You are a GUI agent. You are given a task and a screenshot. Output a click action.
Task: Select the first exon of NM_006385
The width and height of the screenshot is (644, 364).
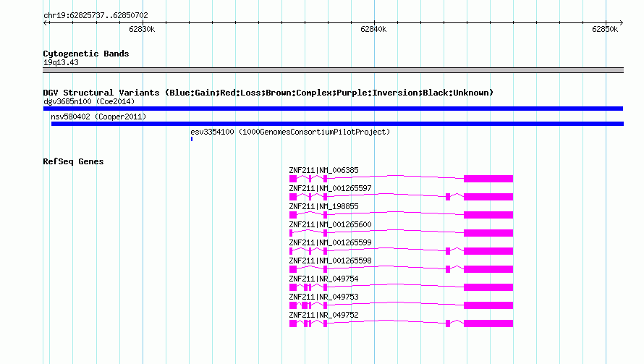click(293, 179)
